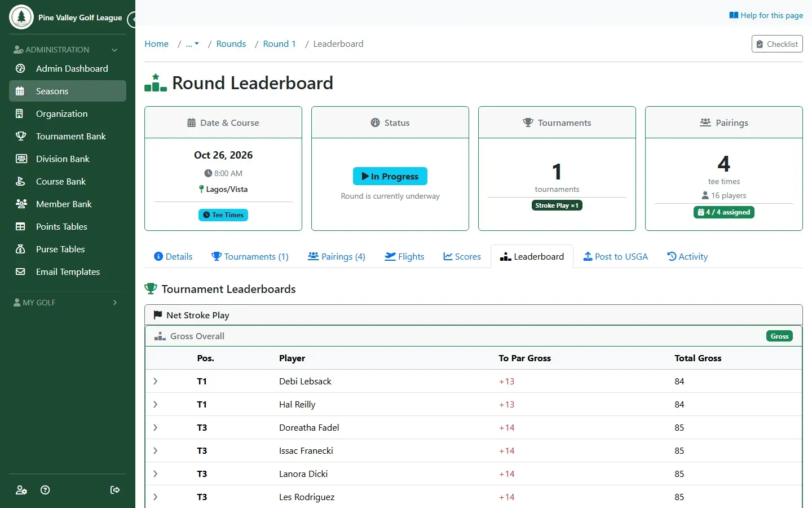
Task: Go to Seasons in the sidebar
Action: (x=68, y=91)
